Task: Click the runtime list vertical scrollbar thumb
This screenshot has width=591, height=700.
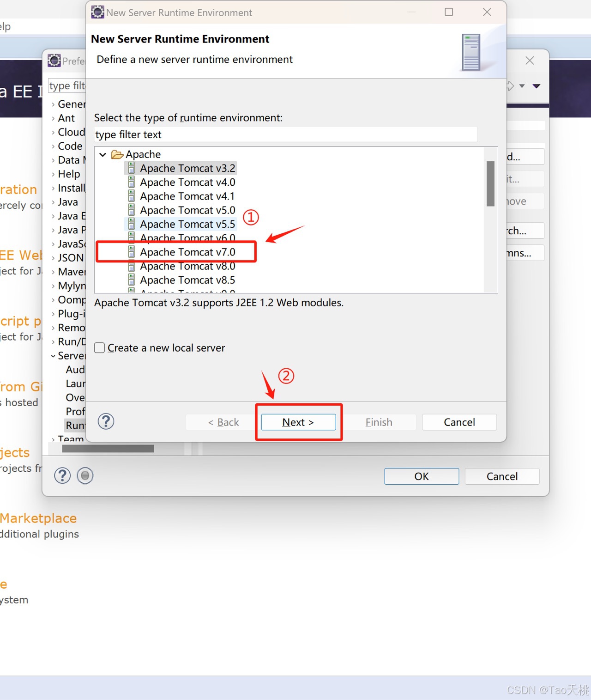Action: [x=490, y=183]
